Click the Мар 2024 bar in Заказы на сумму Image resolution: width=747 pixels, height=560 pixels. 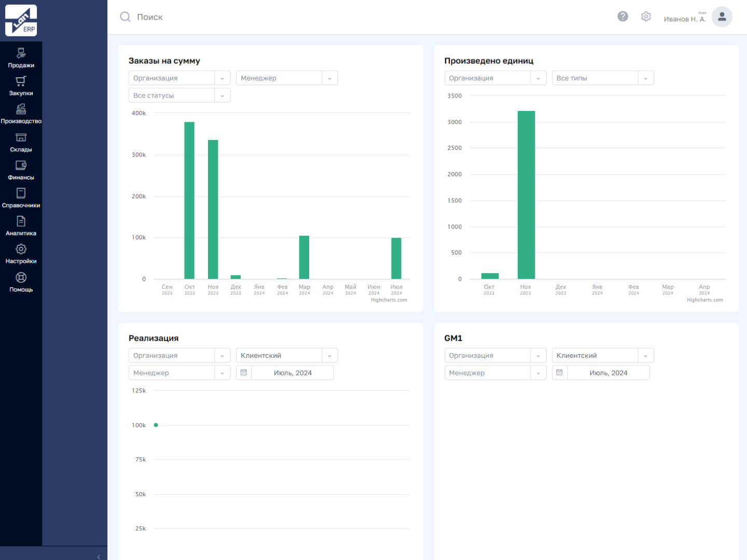coord(304,258)
